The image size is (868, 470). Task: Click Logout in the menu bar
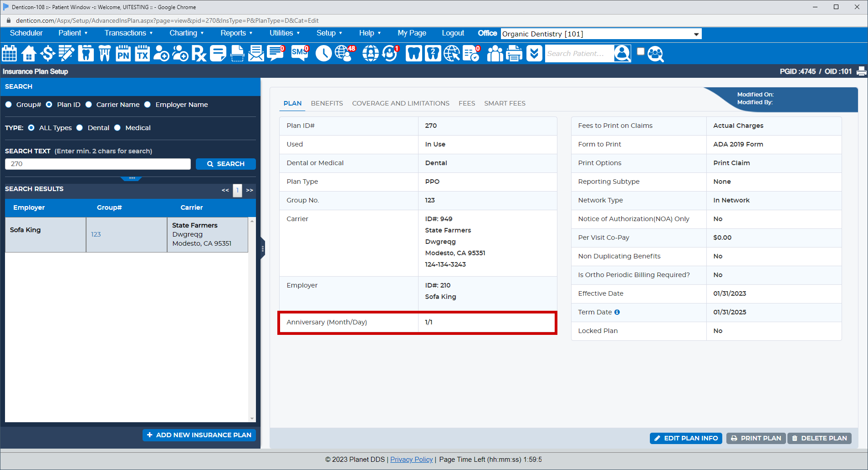point(453,33)
